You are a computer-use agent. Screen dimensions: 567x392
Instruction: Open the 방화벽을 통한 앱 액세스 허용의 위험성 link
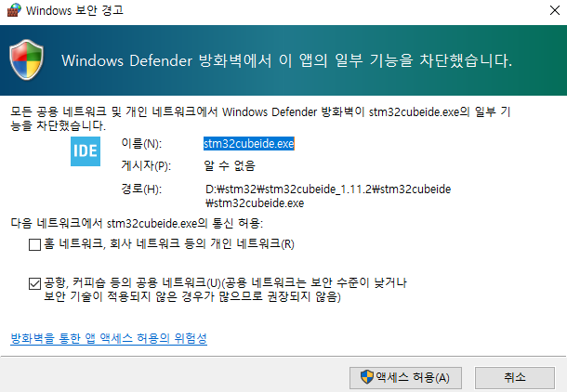109,338
